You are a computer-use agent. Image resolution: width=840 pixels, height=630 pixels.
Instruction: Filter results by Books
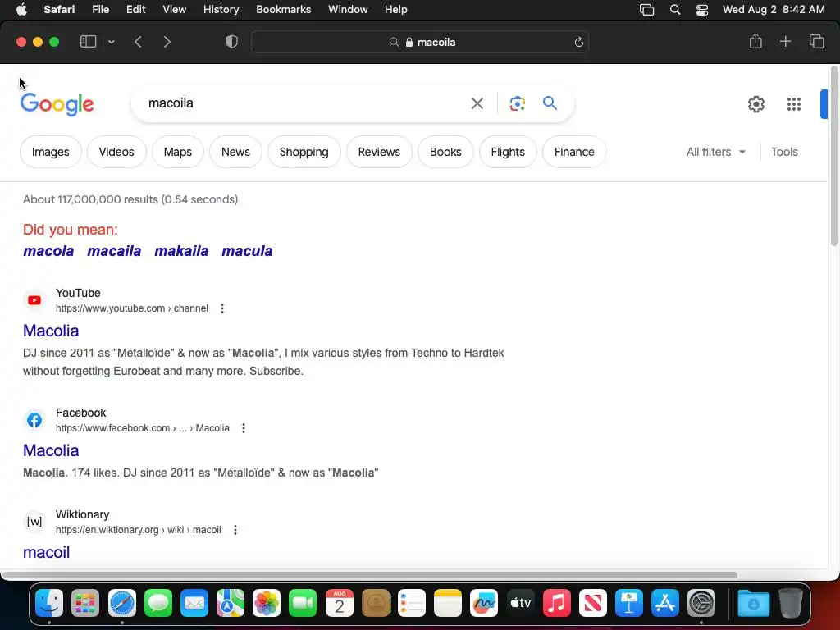pos(445,152)
